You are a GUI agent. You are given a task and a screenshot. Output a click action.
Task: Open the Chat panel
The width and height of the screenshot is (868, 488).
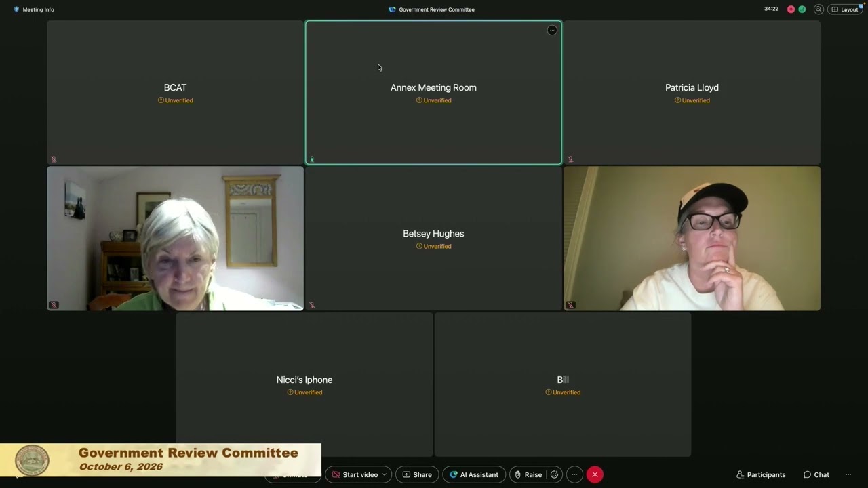(x=816, y=474)
